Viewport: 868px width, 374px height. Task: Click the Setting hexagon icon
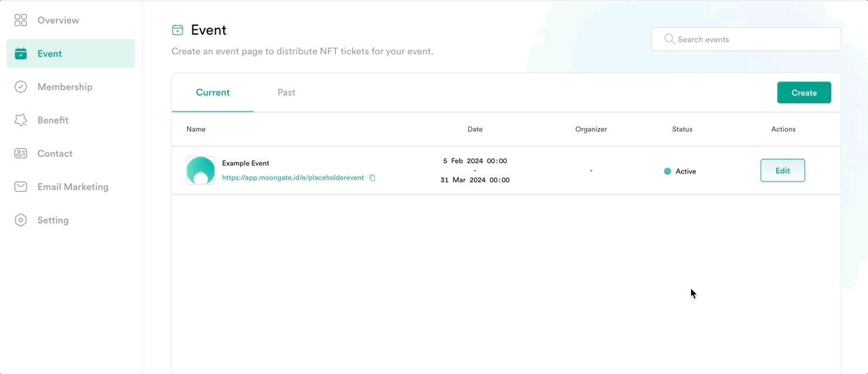pyautogui.click(x=20, y=220)
